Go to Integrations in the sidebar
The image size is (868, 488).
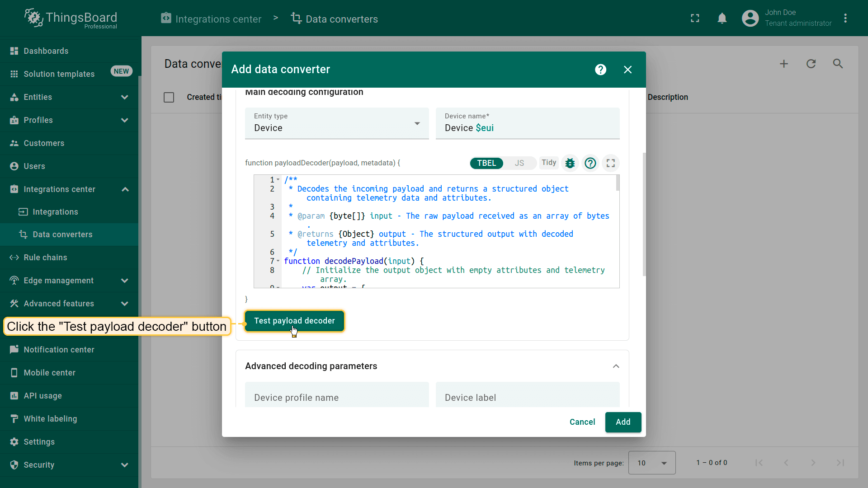pyautogui.click(x=55, y=212)
